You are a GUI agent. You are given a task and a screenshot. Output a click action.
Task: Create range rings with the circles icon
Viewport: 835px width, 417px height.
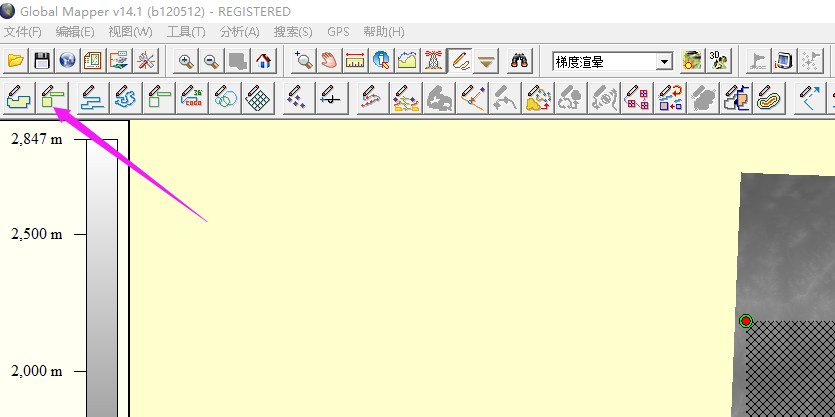[225, 97]
